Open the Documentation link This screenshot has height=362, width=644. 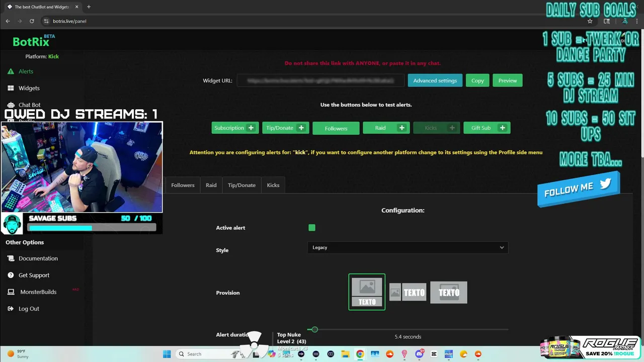pyautogui.click(x=38, y=258)
